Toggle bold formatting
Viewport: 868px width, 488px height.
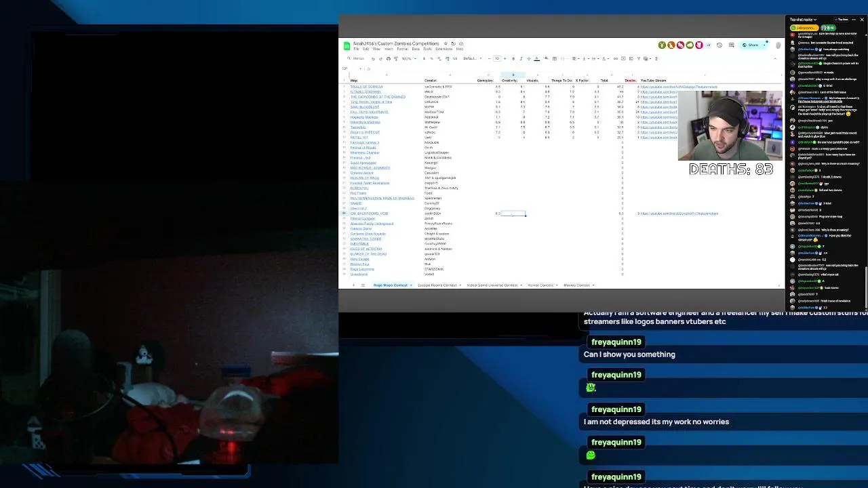[513, 58]
